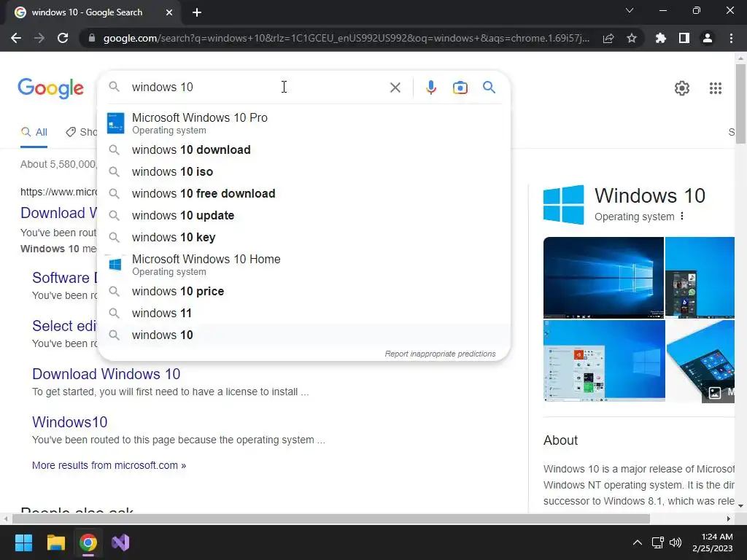This screenshot has width=747, height=560.
Task: Open the Windows10 sitelink result
Action: pos(69,422)
